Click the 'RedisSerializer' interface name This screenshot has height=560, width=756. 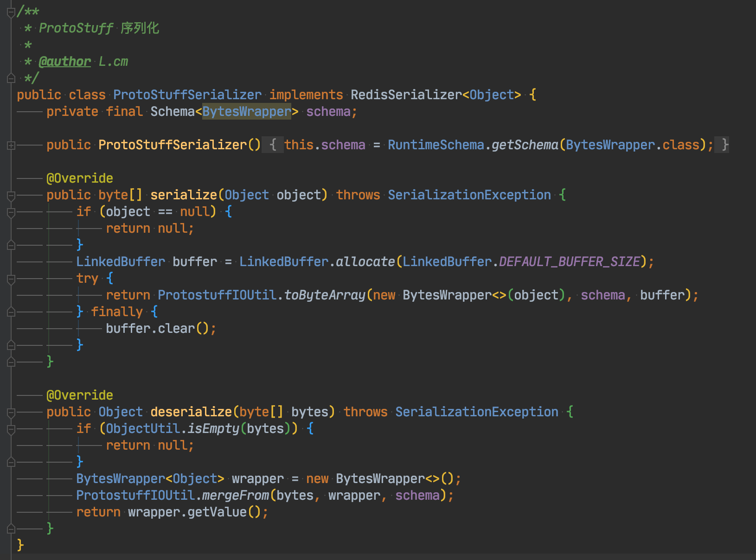(406, 95)
